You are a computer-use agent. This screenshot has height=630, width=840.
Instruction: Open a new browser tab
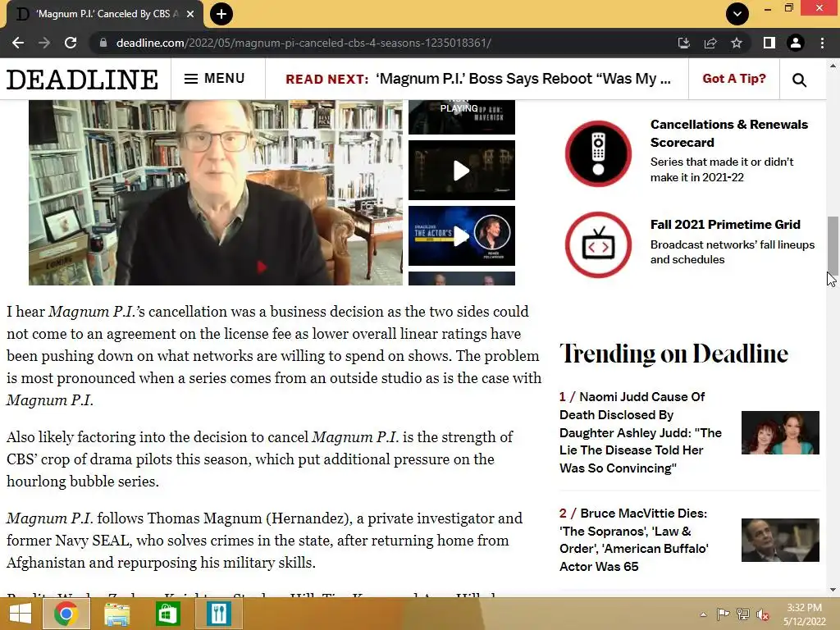click(x=221, y=14)
